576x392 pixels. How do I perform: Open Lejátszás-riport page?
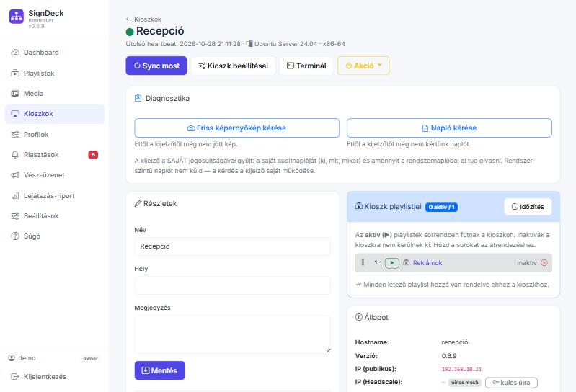54,195
